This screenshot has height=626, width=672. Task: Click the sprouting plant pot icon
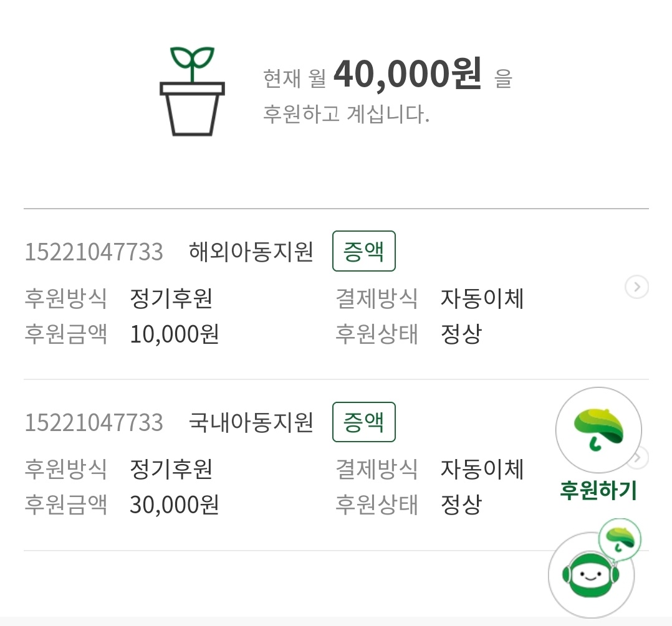192,91
